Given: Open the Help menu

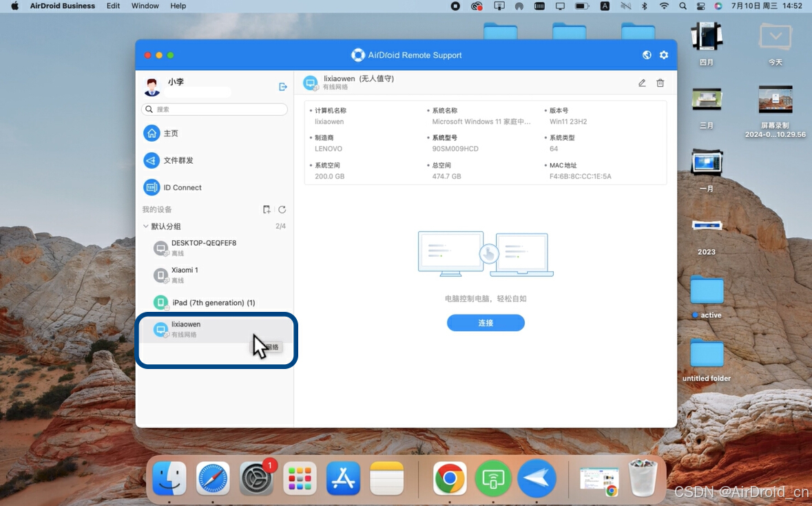Looking at the screenshot, I should [178, 6].
